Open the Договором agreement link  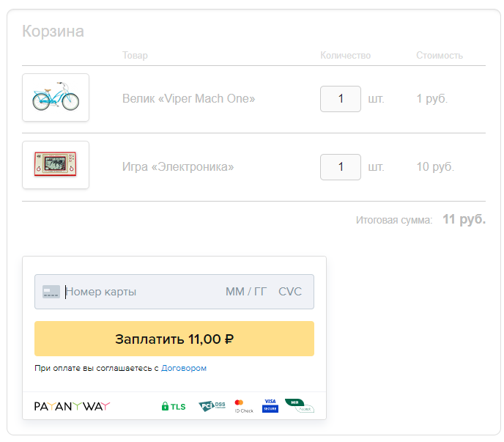(184, 368)
